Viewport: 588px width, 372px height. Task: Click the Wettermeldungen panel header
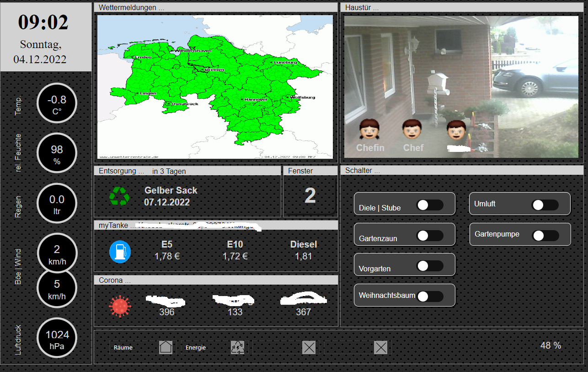tap(216, 7)
